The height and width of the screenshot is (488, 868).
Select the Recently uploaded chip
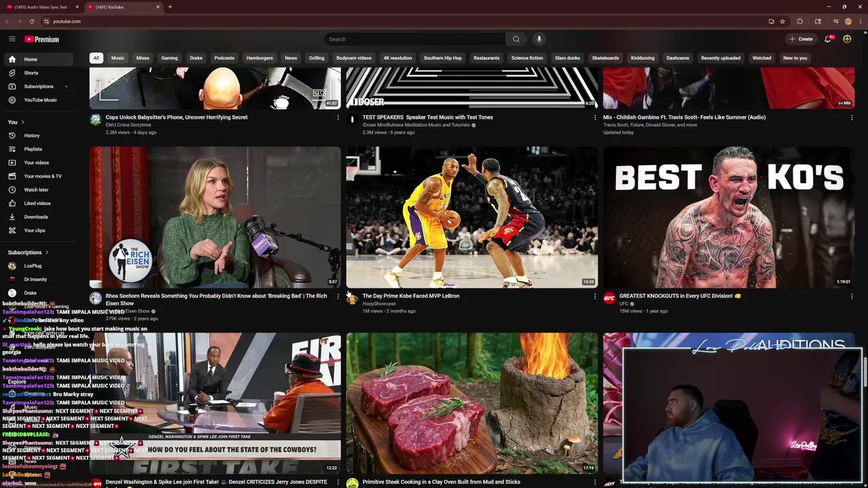click(721, 58)
